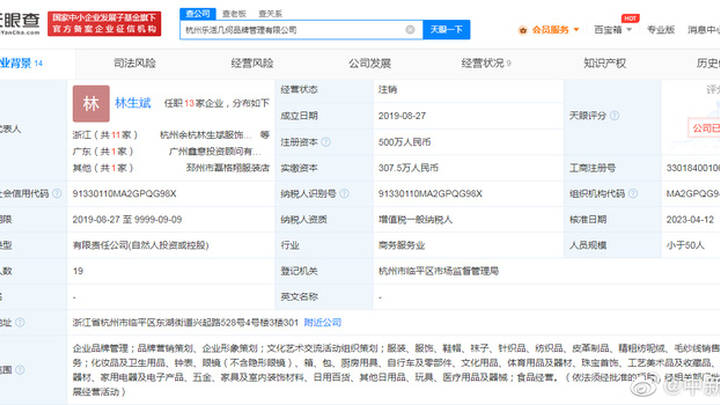
Task: Click the info icon beside 社会信用代码 label
Action: (57, 193)
